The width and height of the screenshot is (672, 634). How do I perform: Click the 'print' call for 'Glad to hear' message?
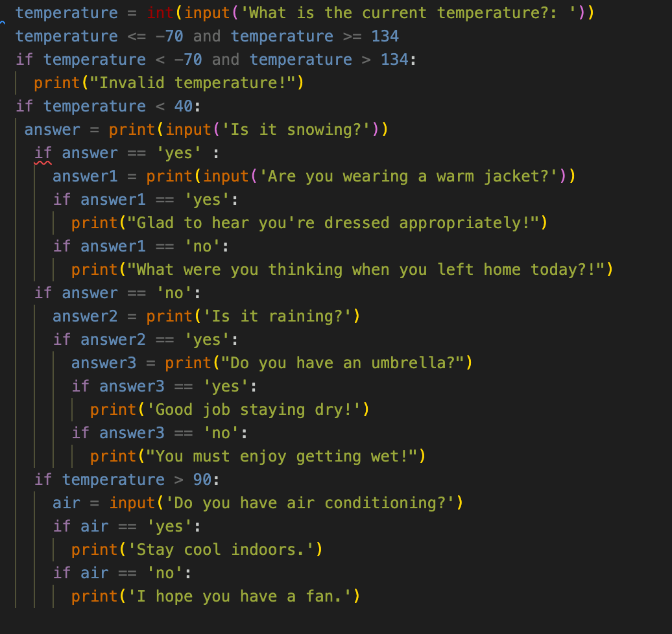[94, 222]
